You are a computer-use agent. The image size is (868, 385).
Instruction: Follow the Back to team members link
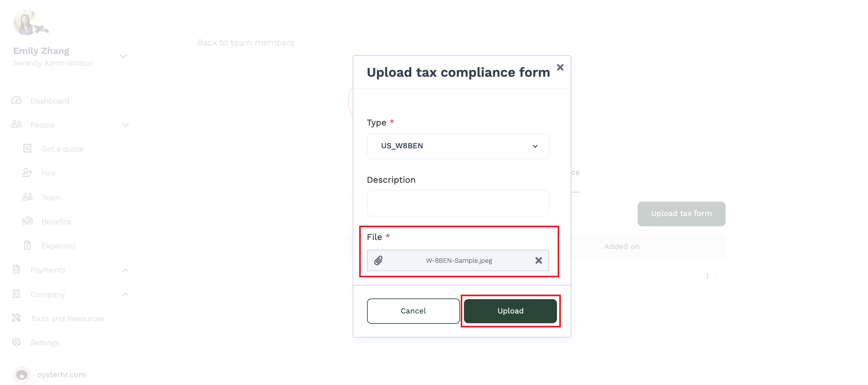tap(246, 43)
